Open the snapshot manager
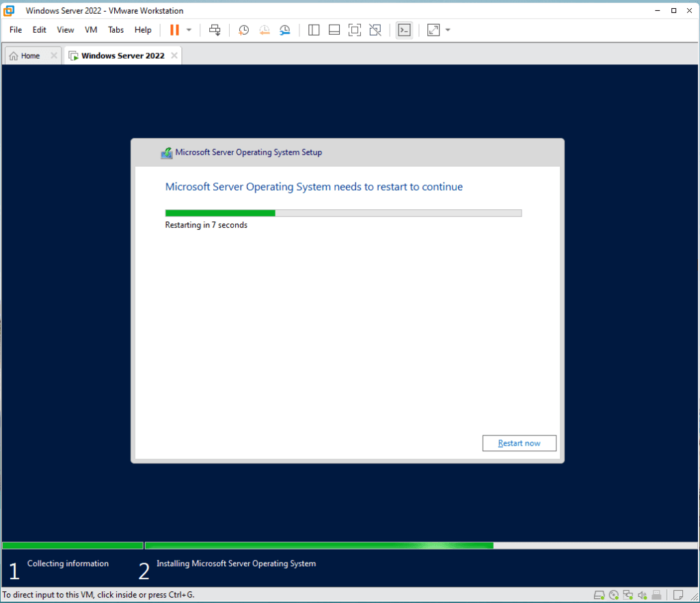 [x=285, y=30]
